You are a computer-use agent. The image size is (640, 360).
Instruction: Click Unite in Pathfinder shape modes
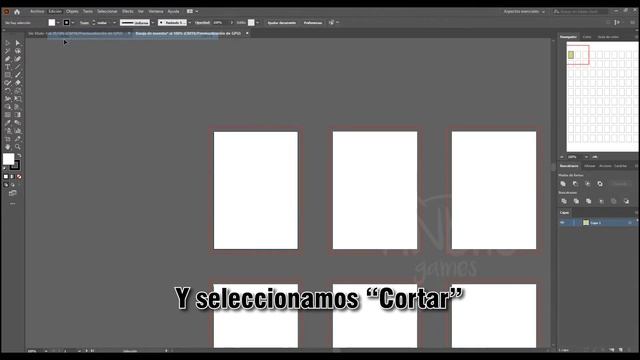click(563, 184)
